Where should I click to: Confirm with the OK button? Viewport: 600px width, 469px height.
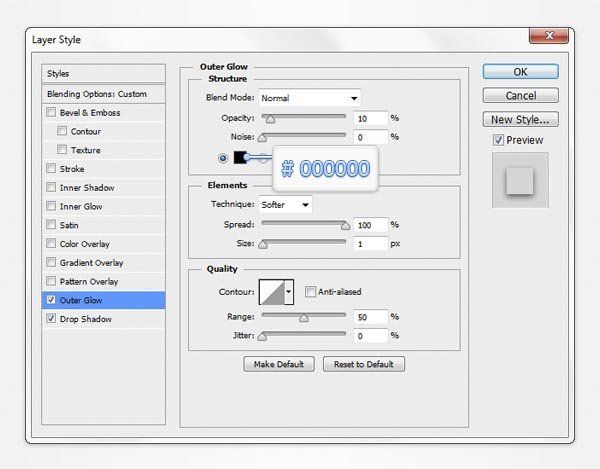(x=520, y=72)
